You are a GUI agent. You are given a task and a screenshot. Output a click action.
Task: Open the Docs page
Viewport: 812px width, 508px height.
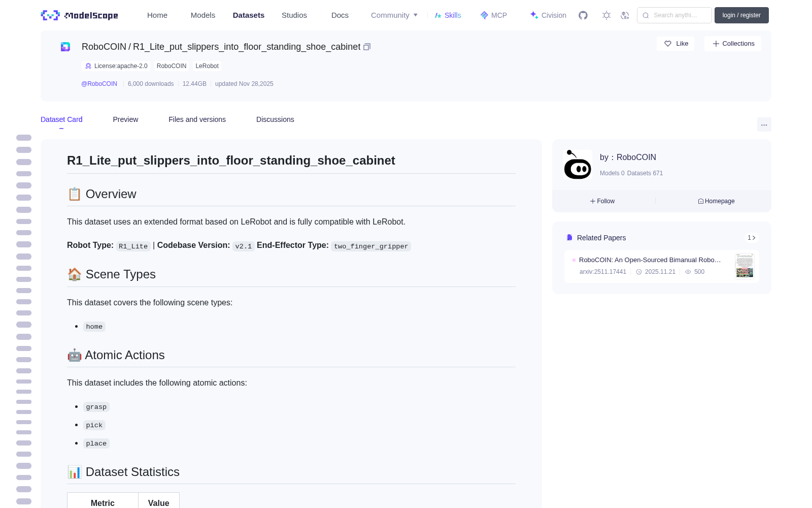pyautogui.click(x=340, y=15)
